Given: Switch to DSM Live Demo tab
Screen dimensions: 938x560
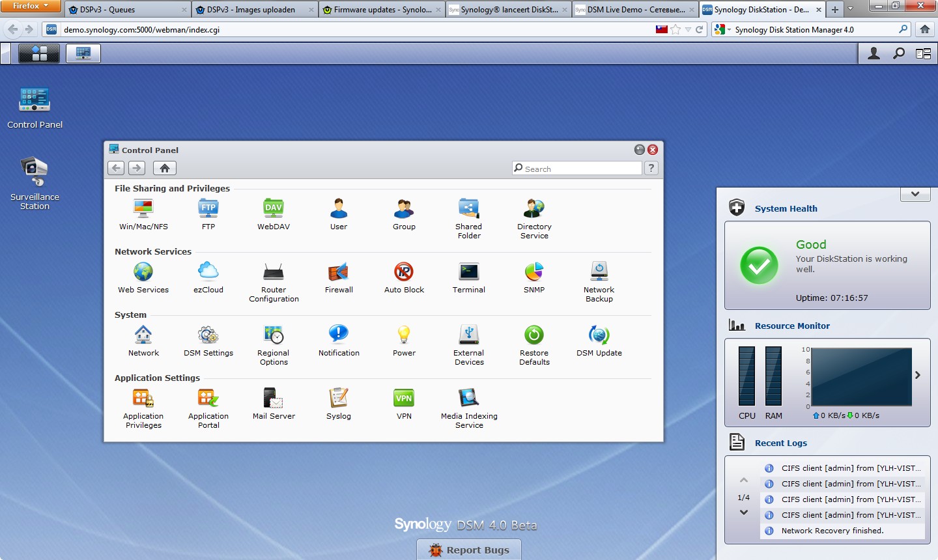Looking at the screenshot, I should click(636, 9).
